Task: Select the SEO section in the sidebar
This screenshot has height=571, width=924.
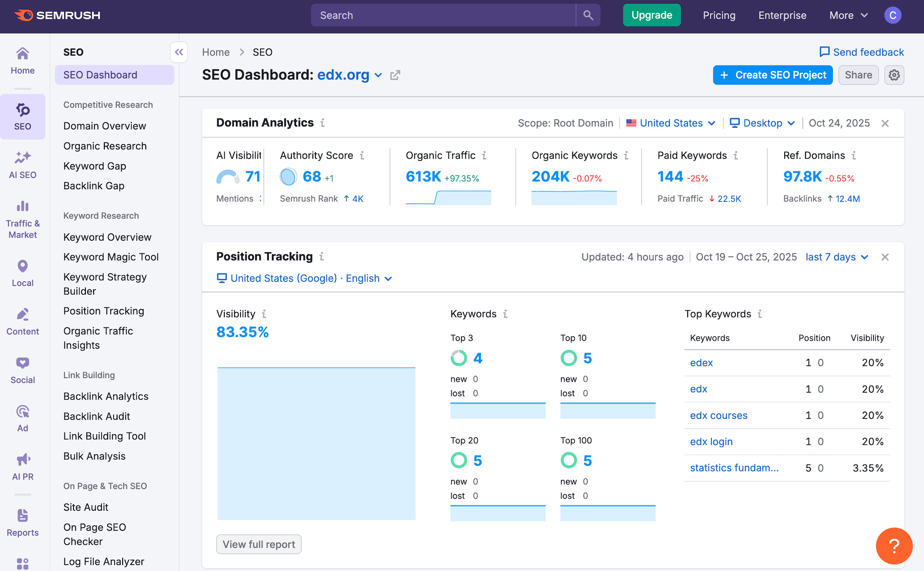Action: point(23,116)
